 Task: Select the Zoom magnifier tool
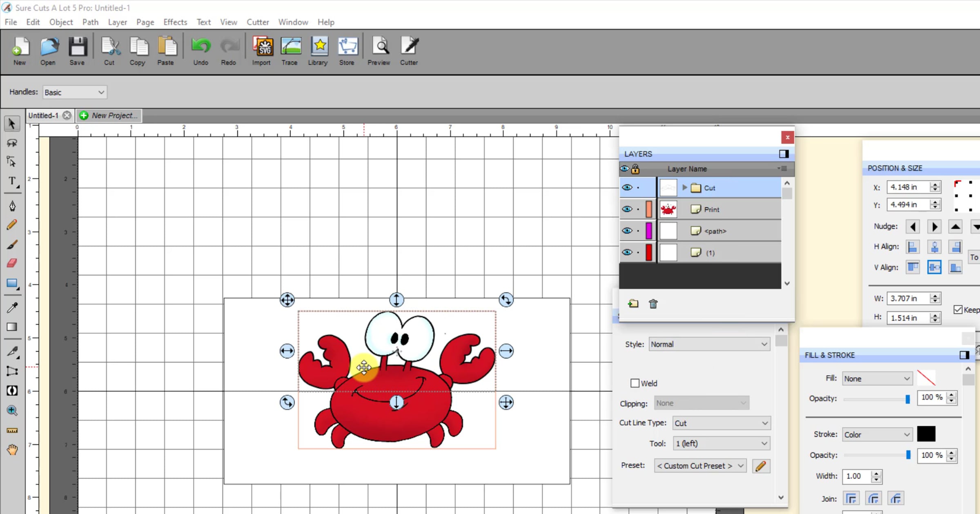(x=12, y=410)
